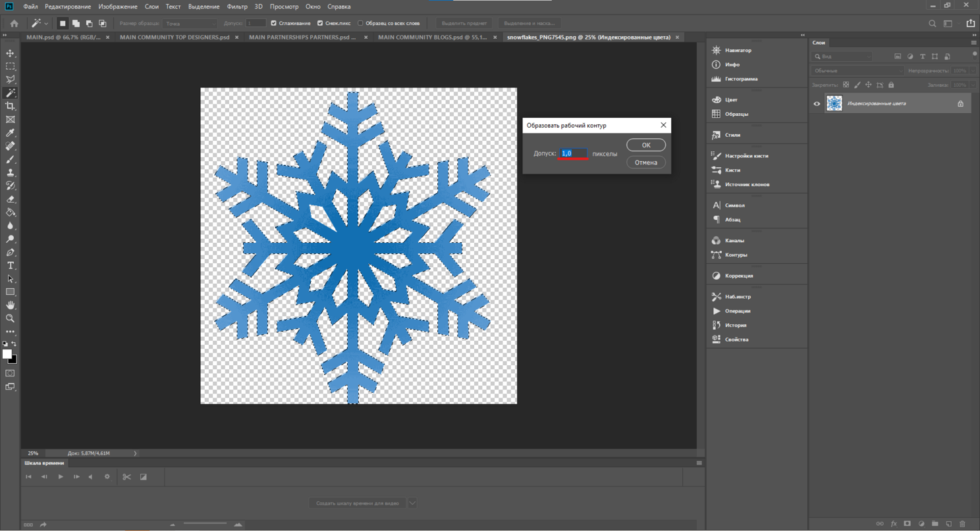
Task: Expand the Заливка fill dropdown arrow
Action: click(973, 85)
